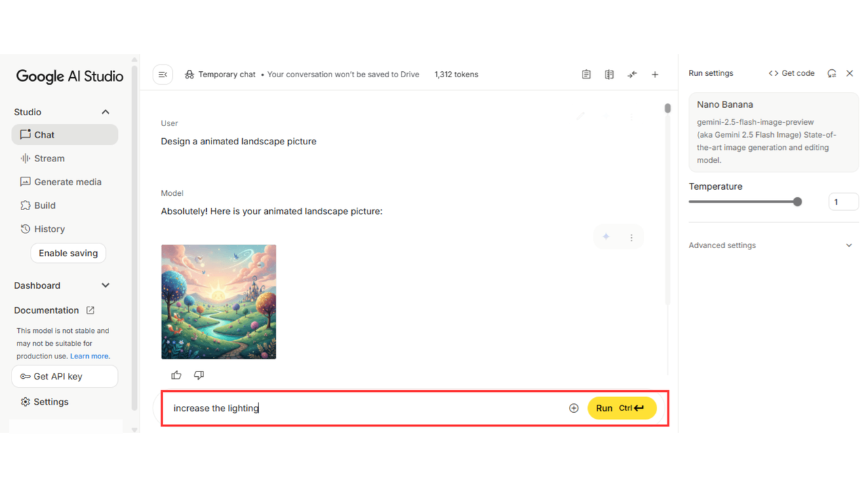Expand the Dashboard section
Viewport: 868px width, 488px height.
coord(105,285)
